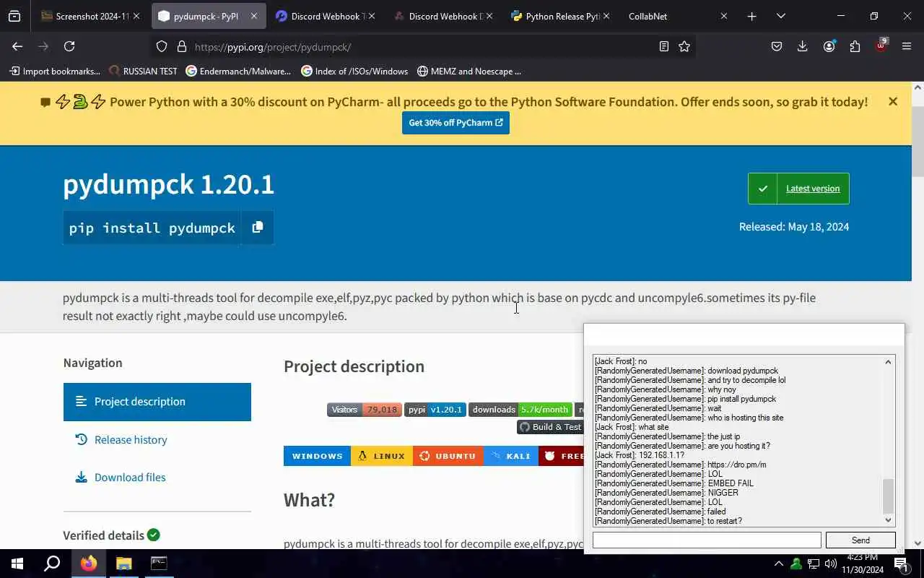Click the UBUNTU platform badge
Screen dimensions: 924x578
click(x=448, y=456)
